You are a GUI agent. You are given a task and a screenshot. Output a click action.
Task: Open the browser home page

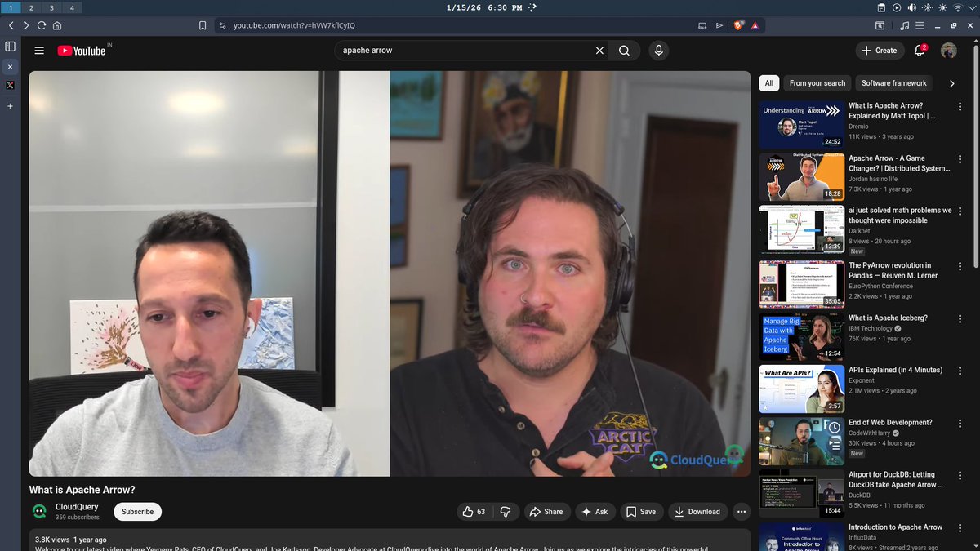[57, 25]
